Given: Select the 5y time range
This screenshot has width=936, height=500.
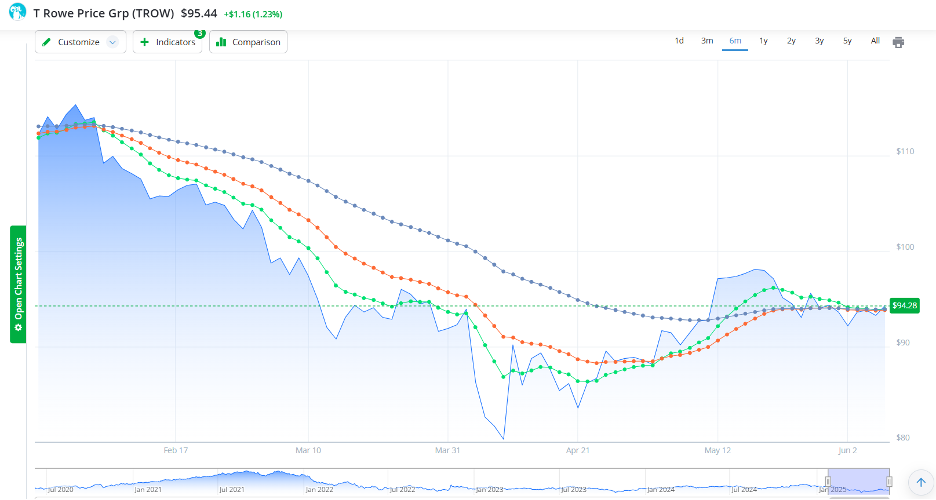Looking at the screenshot, I should tap(847, 41).
